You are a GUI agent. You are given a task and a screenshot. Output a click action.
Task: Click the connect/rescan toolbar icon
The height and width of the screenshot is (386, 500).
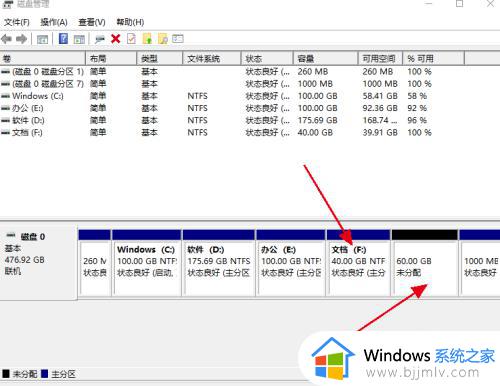click(99, 39)
